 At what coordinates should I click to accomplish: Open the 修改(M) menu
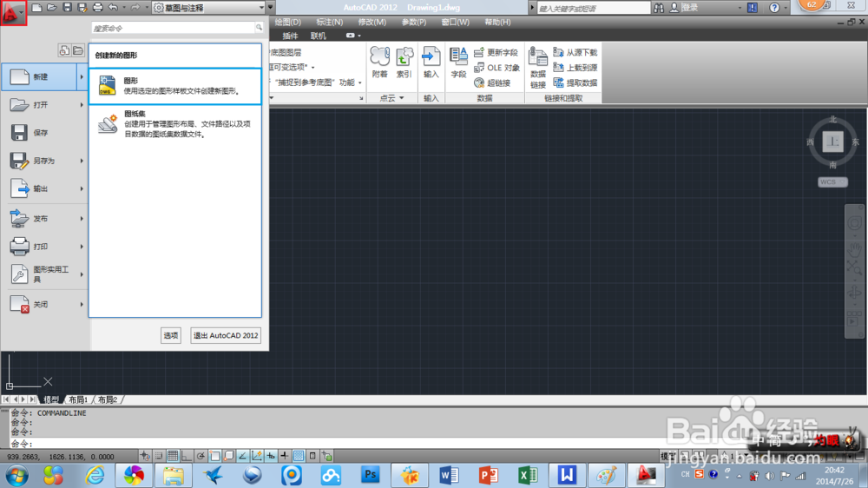(372, 23)
